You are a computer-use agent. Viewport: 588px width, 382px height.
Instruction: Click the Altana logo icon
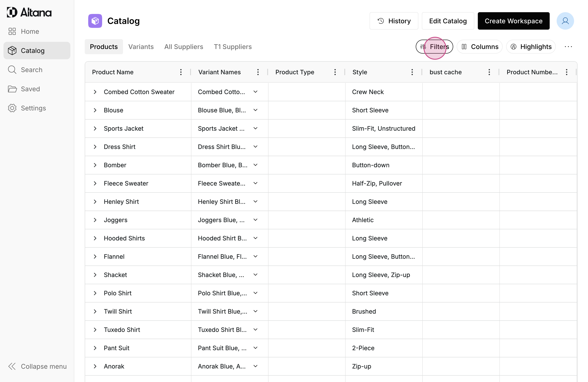pyautogui.click(x=12, y=12)
